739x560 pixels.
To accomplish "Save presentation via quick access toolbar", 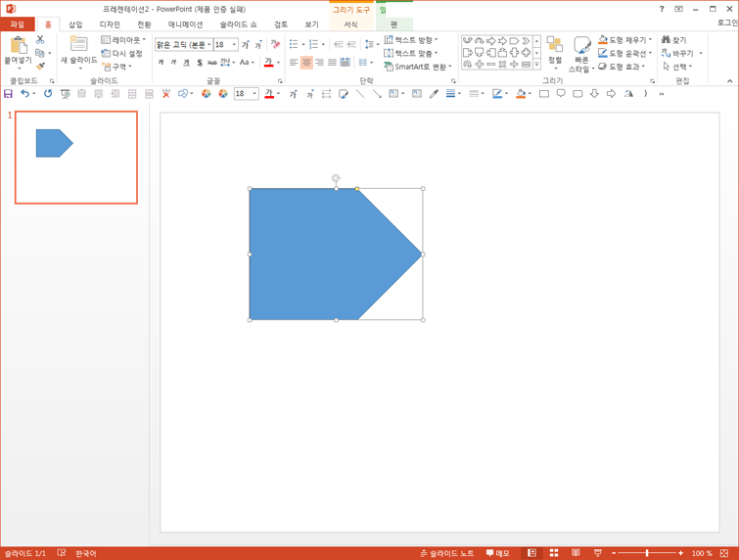I will click(8, 94).
